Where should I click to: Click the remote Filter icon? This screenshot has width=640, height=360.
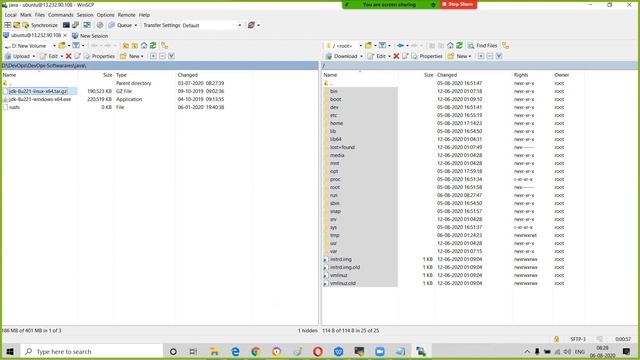382,46
